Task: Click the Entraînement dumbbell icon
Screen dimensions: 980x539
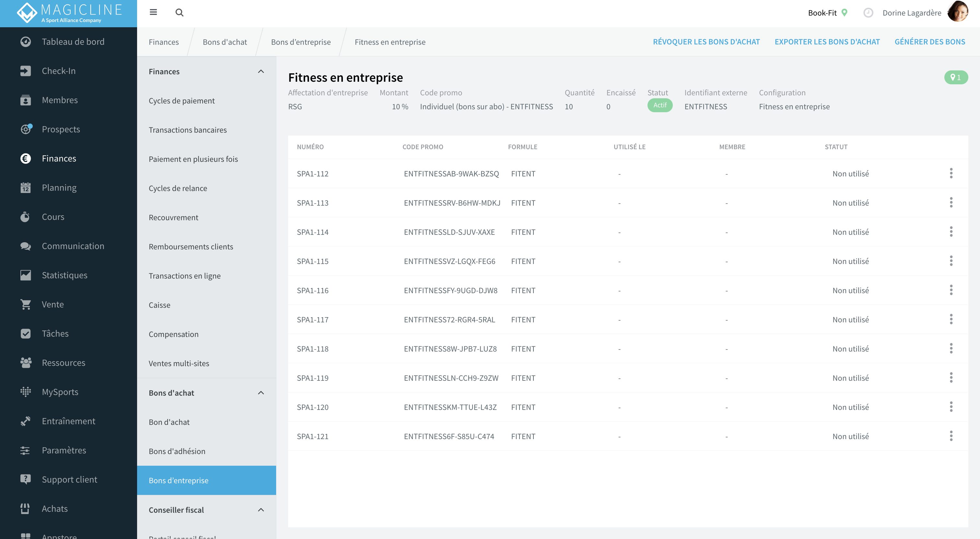Action: 26,421
